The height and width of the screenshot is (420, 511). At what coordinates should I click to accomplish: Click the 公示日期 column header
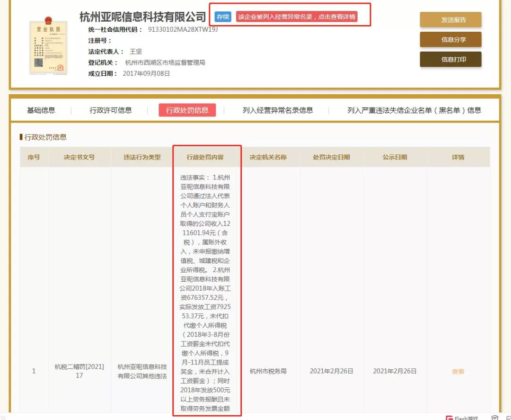[395, 157]
